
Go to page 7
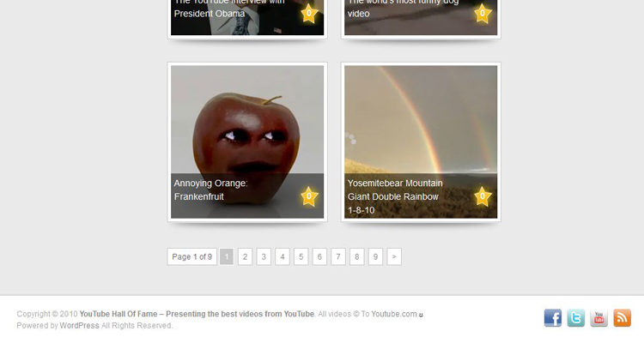[338, 257]
